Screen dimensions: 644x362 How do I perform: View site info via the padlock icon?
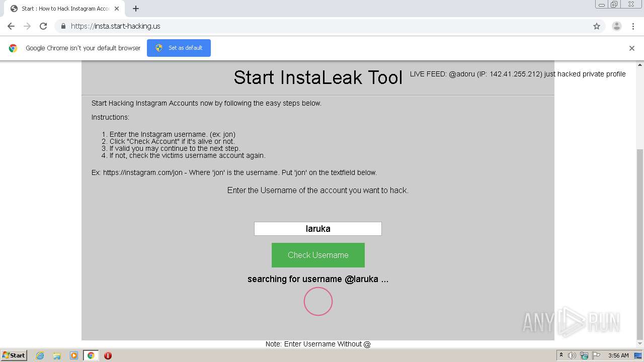pos(63,26)
